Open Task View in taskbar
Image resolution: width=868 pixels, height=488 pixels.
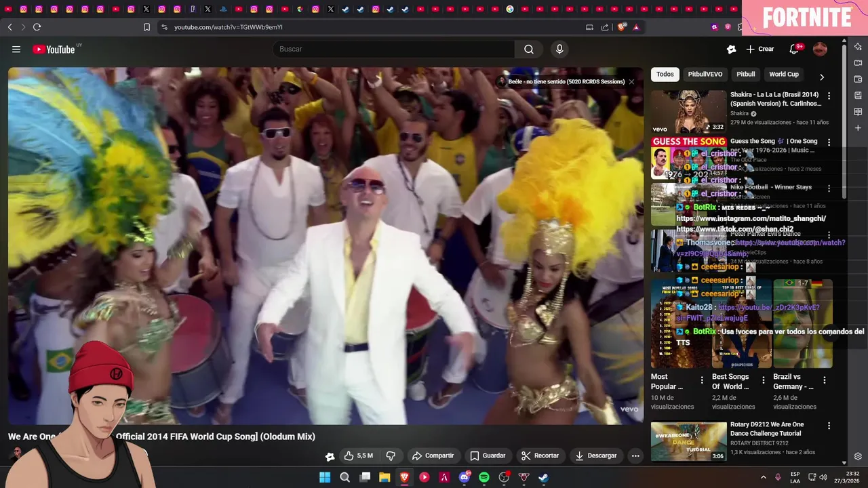[x=365, y=477]
